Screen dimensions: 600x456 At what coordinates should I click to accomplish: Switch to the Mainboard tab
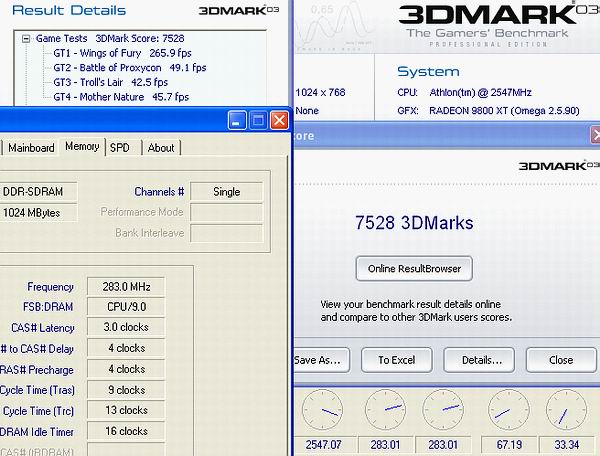tap(31, 148)
